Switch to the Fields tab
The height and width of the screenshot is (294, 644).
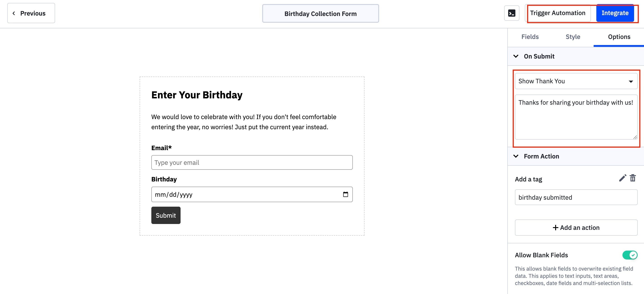point(530,37)
